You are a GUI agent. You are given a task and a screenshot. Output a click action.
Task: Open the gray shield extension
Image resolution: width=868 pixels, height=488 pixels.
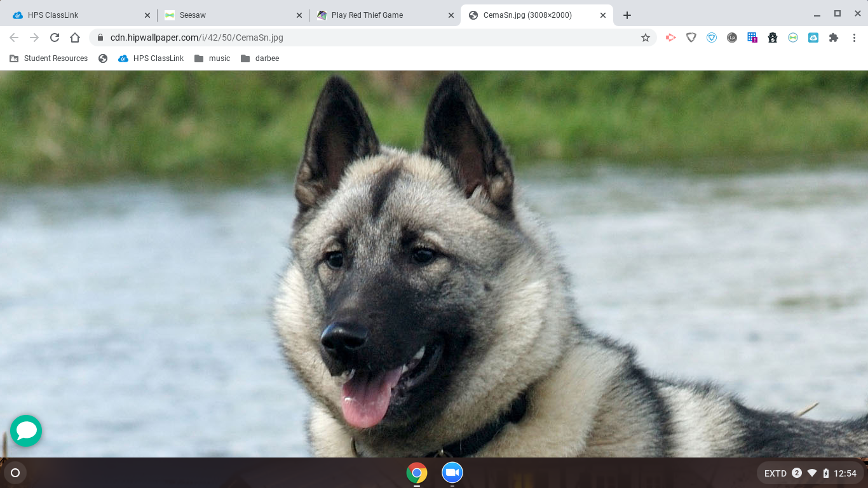point(691,37)
